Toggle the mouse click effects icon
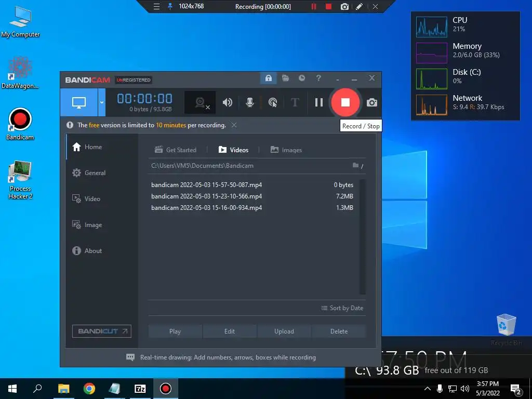532x399 pixels. tap(272, 102)
